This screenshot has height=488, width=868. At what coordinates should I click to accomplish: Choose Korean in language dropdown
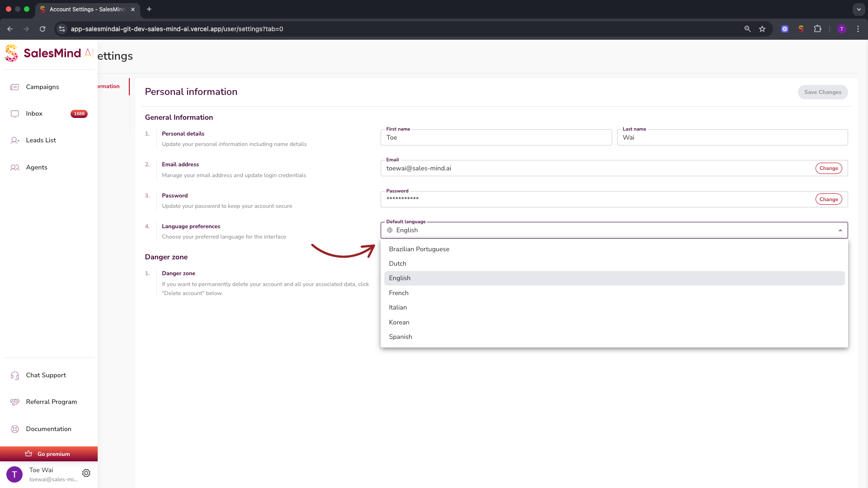[x=399, y=322]
